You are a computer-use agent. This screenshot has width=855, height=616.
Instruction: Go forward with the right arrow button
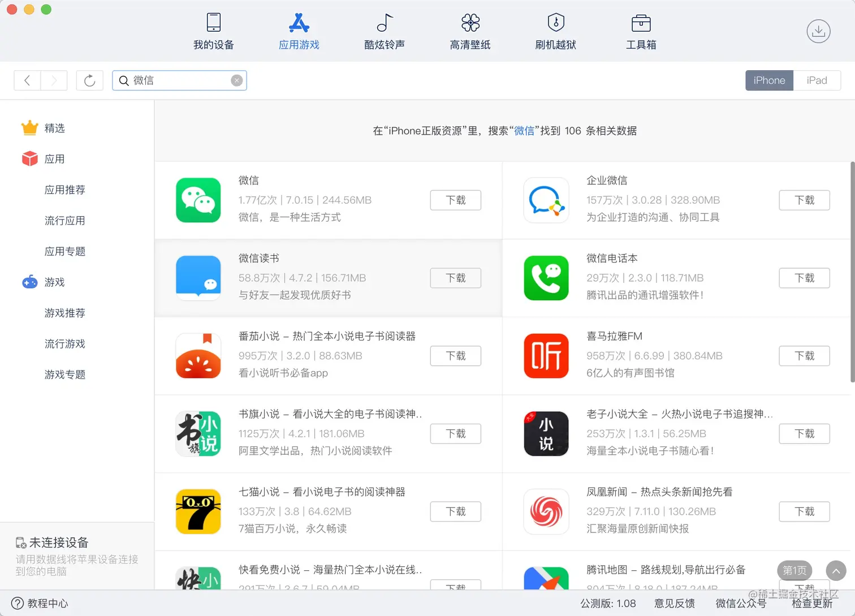tap(54, 80)
